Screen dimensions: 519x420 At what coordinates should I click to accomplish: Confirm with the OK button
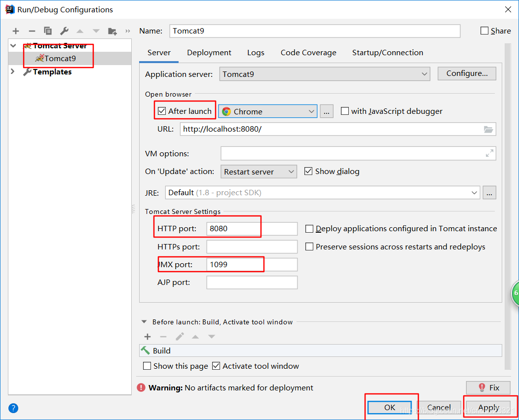[x=390, y=408]
